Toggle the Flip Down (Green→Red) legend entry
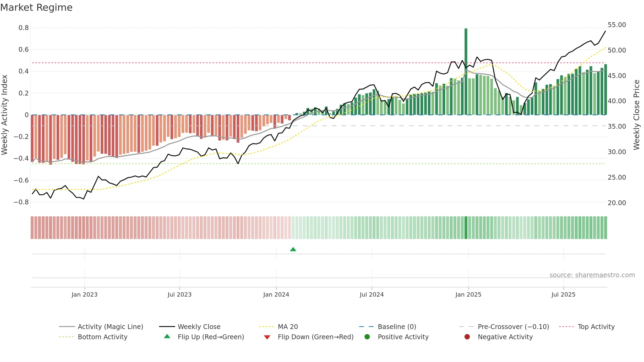The image size is (644, 362). pyautogui.click(x=309, y=337)
